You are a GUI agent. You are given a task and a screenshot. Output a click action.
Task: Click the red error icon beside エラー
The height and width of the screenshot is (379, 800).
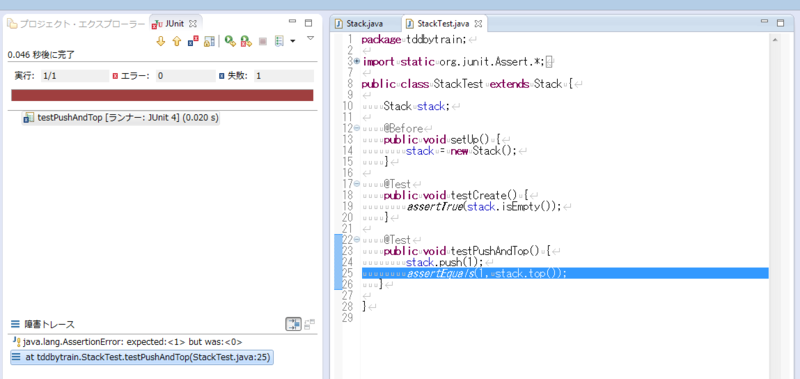coord(115,76)
